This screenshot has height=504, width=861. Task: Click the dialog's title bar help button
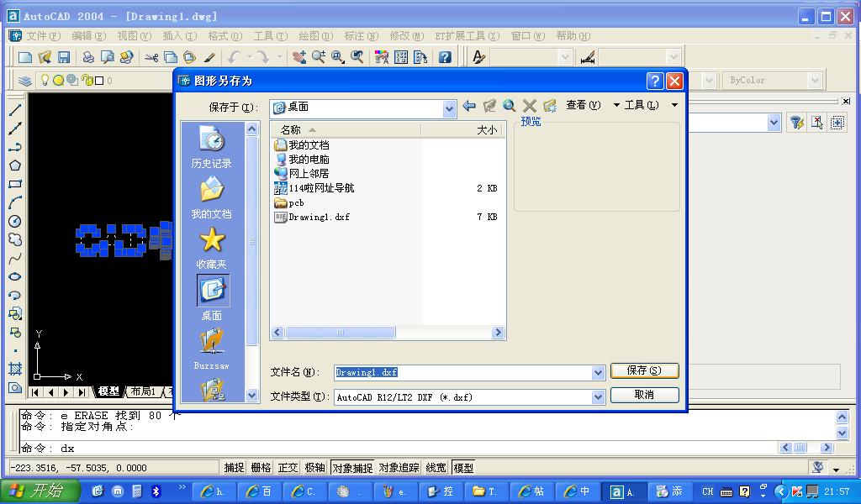(654, 81)
